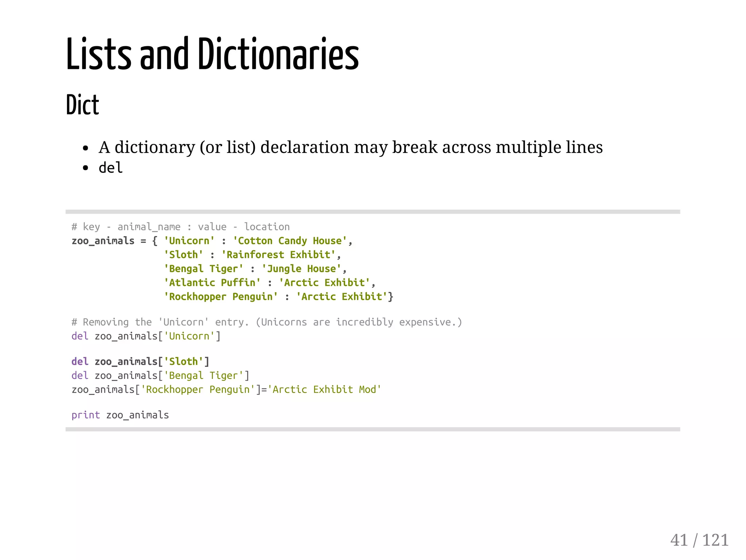Click the 'Rockhopper Penguin' key in declaration
Viewport: 746px width, 560px height.
coord(221,297)
